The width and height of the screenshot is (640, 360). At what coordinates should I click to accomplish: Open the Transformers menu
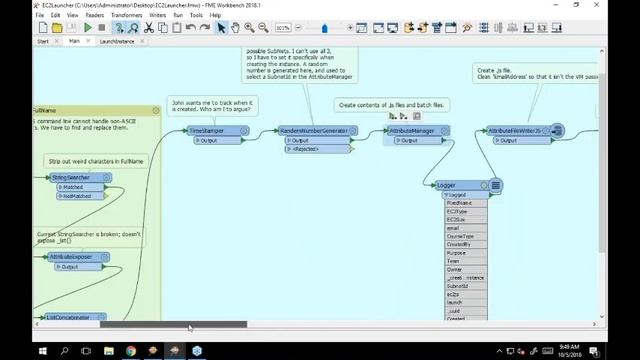[x=127, y=15]
